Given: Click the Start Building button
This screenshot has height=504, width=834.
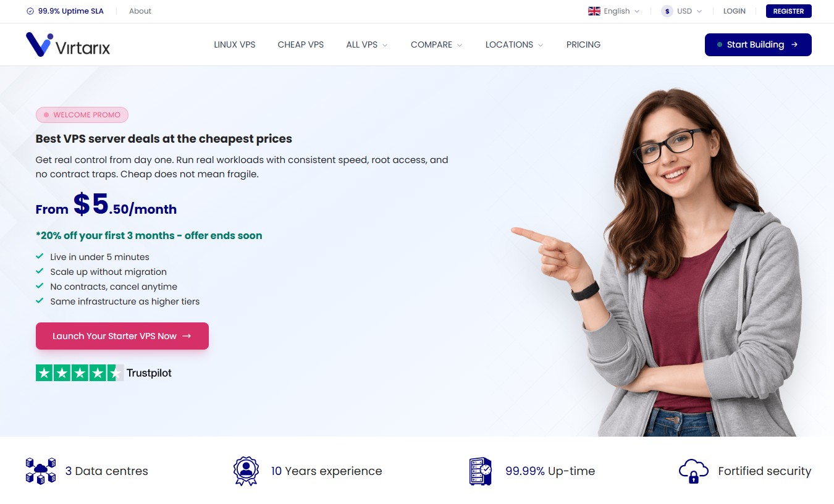Looking at the screenshot, I should [x=758, y=44].
